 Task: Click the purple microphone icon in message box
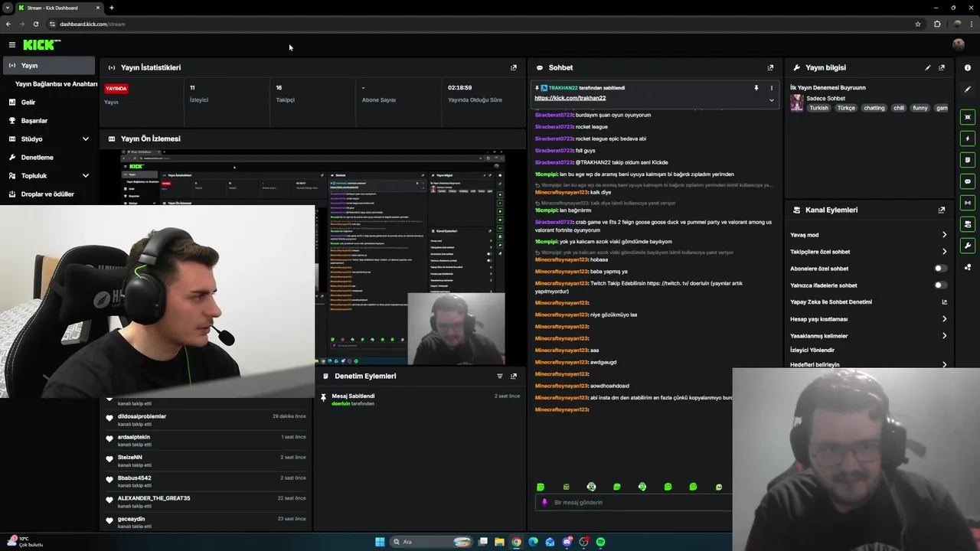coord(544,503)
